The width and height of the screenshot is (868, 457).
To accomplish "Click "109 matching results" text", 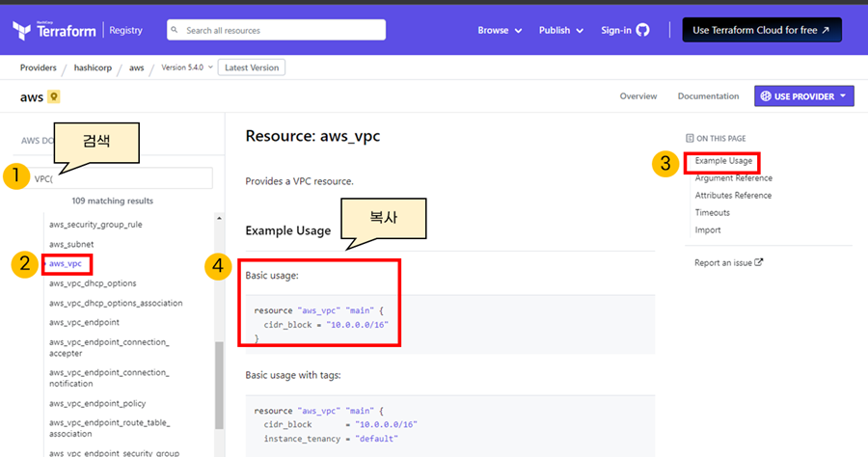I will click(x=113, y=201).
